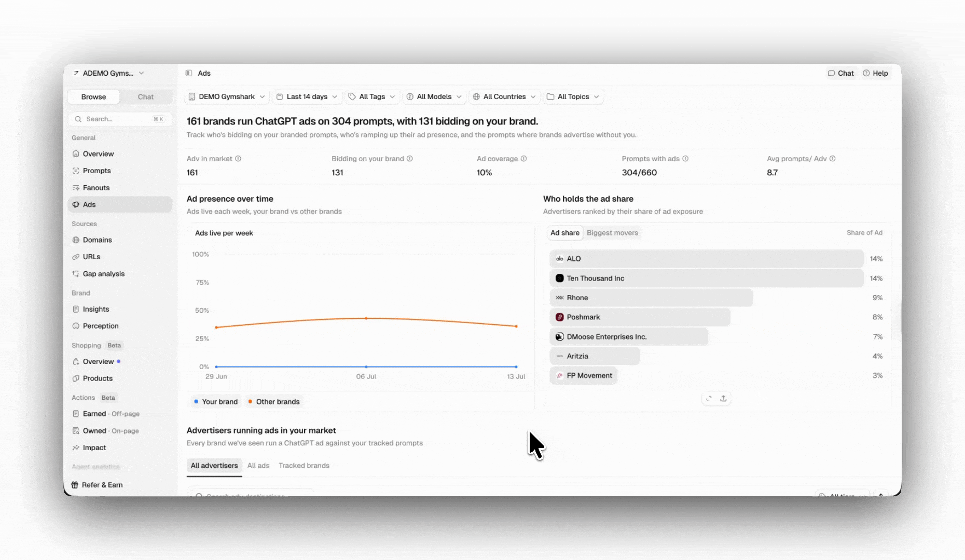Screen dimensions: 965x560
Task: Click the info icon next to Adv in market
Action: (x=238, y=159)
